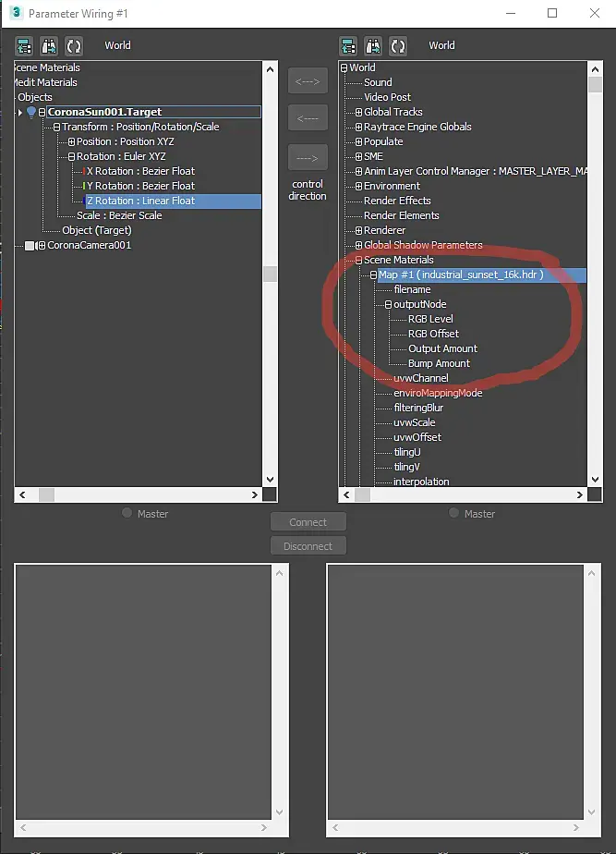Click left pane Show All Tracks icon
The height and width of the screenshot is (854, 616).
(x=24, y=46)
